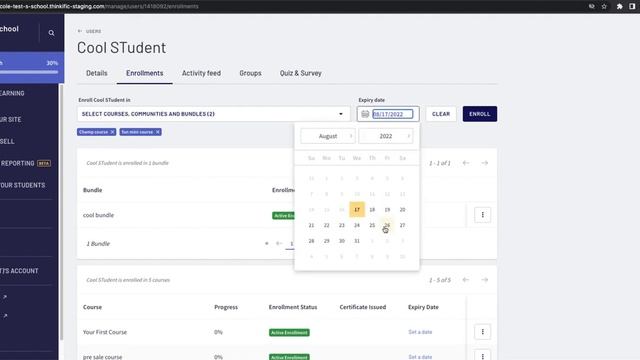Click the sidebar search magnifier icon
Viewport: 640px width, 360px height.
click(x=51, y=33)
